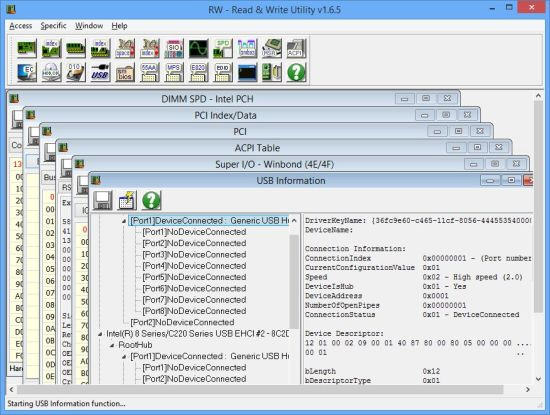Click green help icon in USB Information window

coord(151,200)
